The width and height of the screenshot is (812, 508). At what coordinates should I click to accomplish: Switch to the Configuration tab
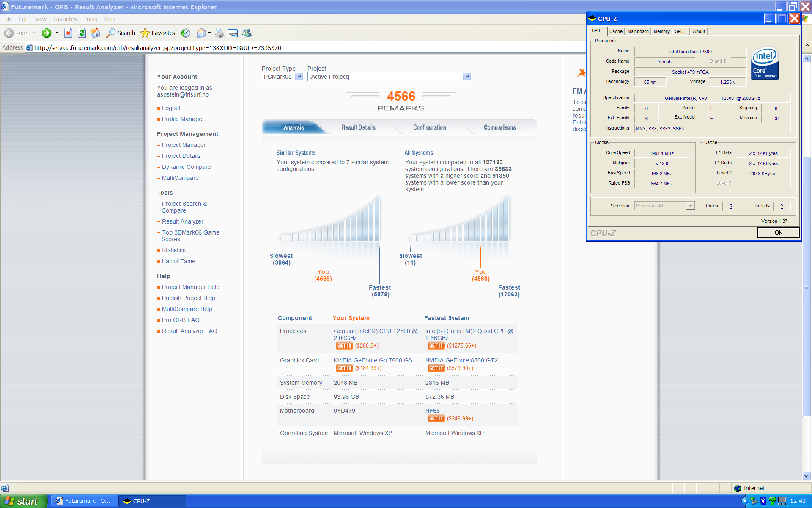pos(430,127)
